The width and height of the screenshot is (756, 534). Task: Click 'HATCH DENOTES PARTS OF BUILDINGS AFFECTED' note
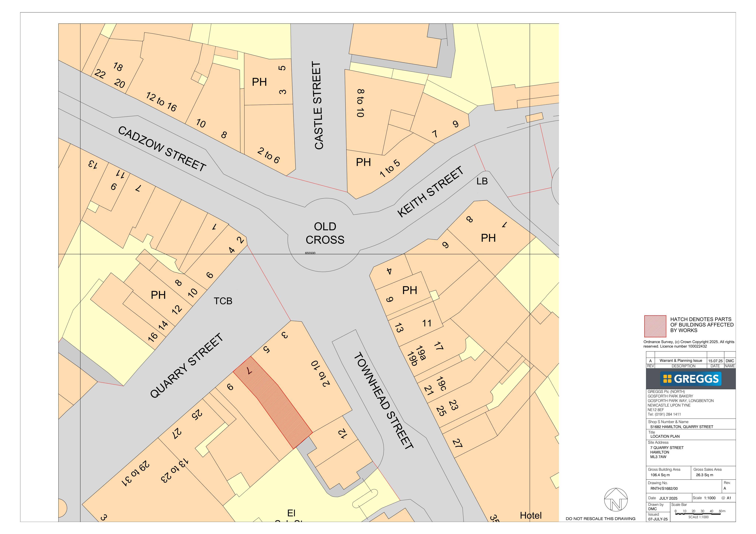click(702, 325)
